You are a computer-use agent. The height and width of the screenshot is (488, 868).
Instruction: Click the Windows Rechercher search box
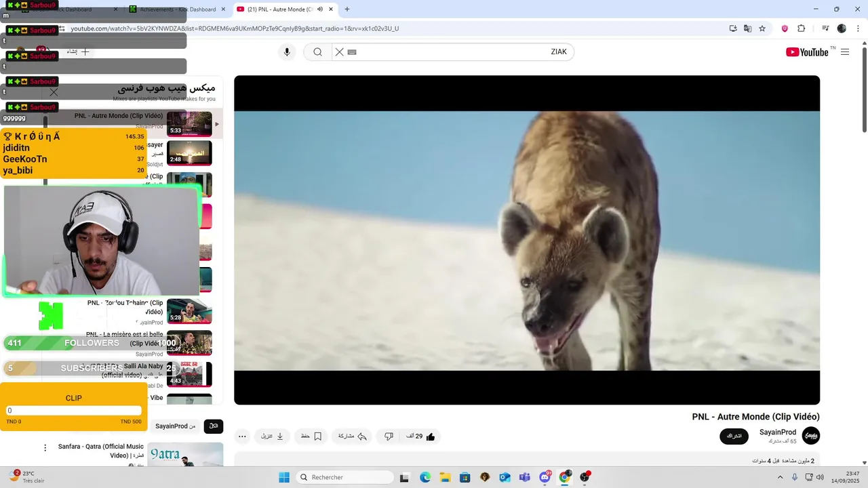pyautogui.click(x=344, y=477)
